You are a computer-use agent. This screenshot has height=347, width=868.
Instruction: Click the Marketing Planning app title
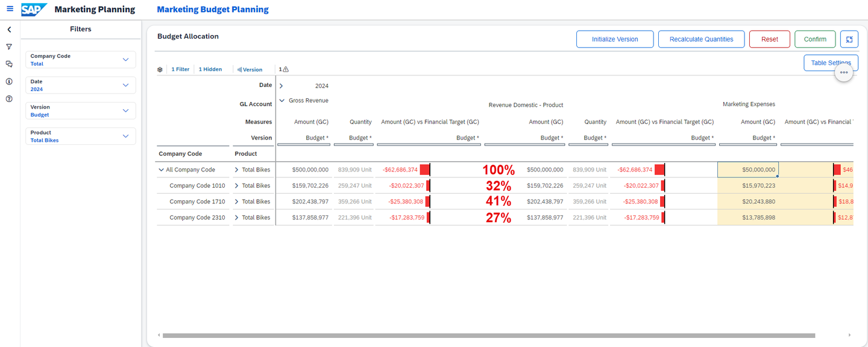click(x=95, y=10)
